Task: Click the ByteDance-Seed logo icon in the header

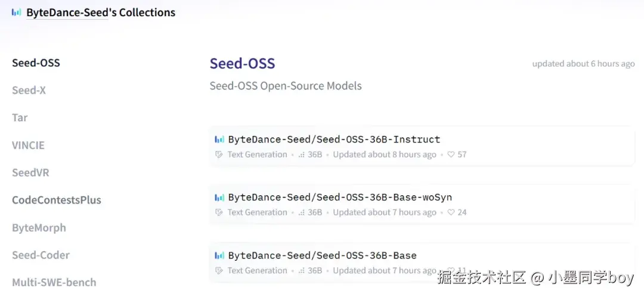Action: 17,12
